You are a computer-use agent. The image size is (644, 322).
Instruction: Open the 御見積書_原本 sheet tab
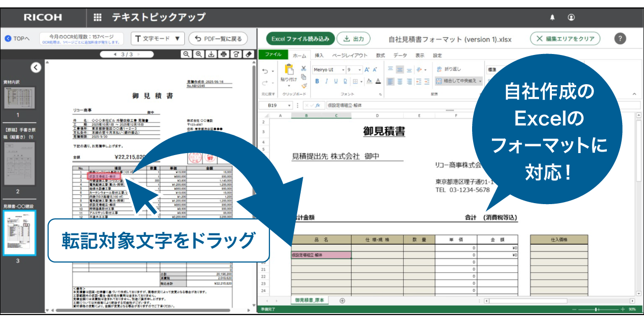click(x=309, y=301)
